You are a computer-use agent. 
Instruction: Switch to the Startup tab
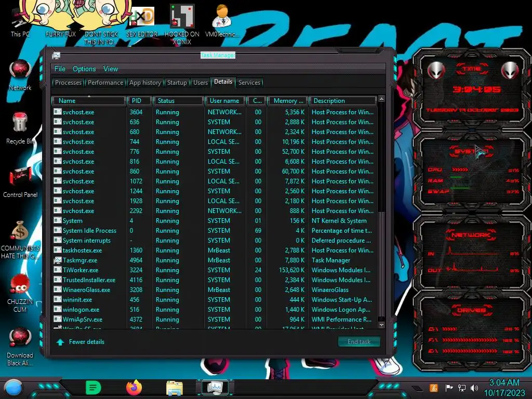pos(177,83)
